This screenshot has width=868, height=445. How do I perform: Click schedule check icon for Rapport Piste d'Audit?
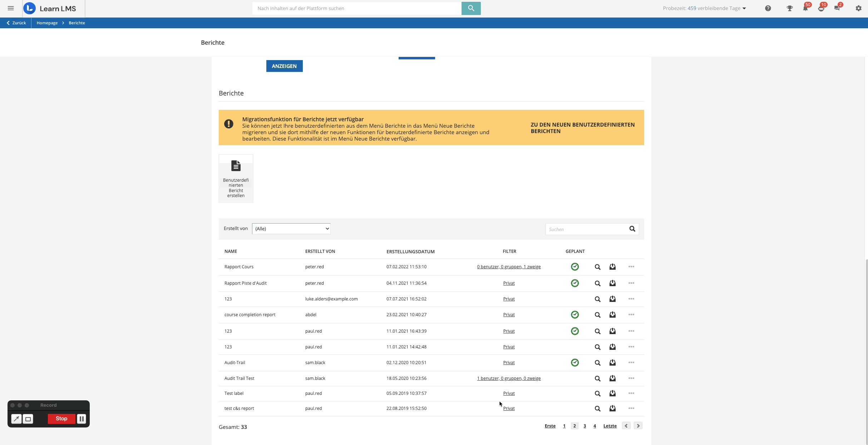(x=575, y=283)
